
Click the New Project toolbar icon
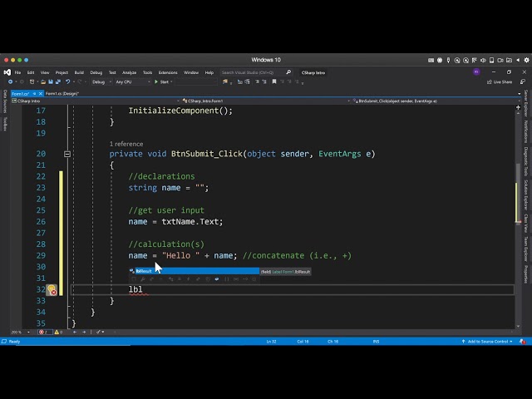point(32,81)
